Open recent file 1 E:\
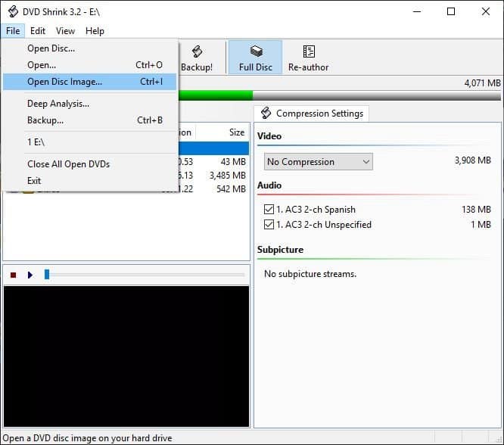 click(x=90, y=142)
